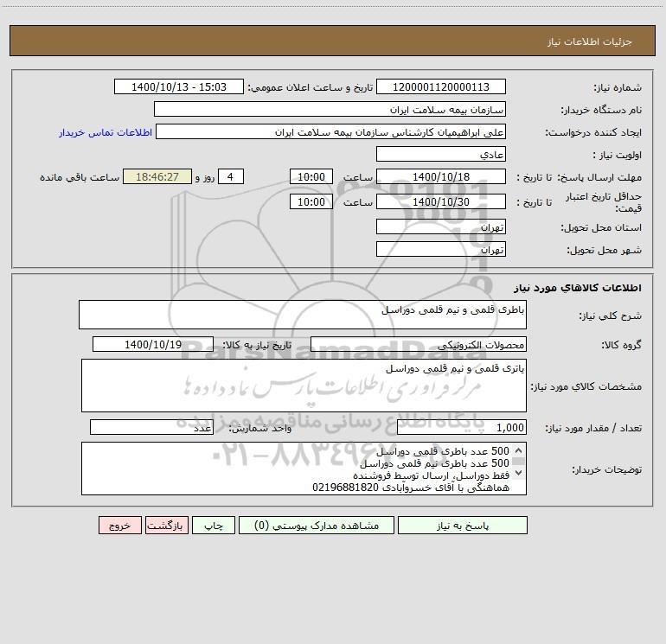
Task: Click the 'پاسخ به نیاز' button
Action: coord(462,525)
